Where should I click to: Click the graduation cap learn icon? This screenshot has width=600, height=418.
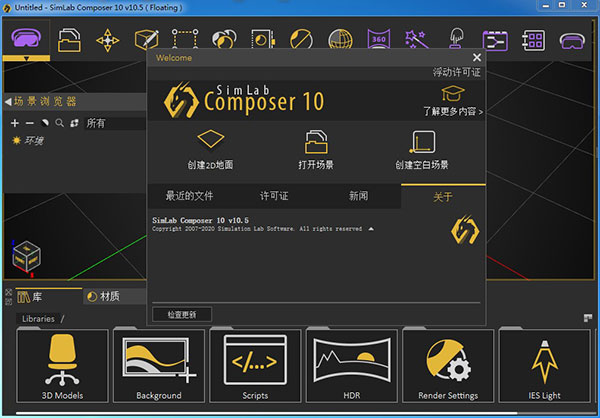pos(453,94)
